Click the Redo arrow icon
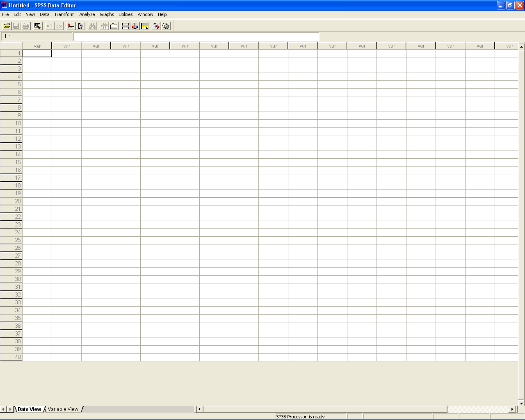Image resolution: width=525 pixels, height=420 pixels. pyautogui.click(x=59, y=26)
